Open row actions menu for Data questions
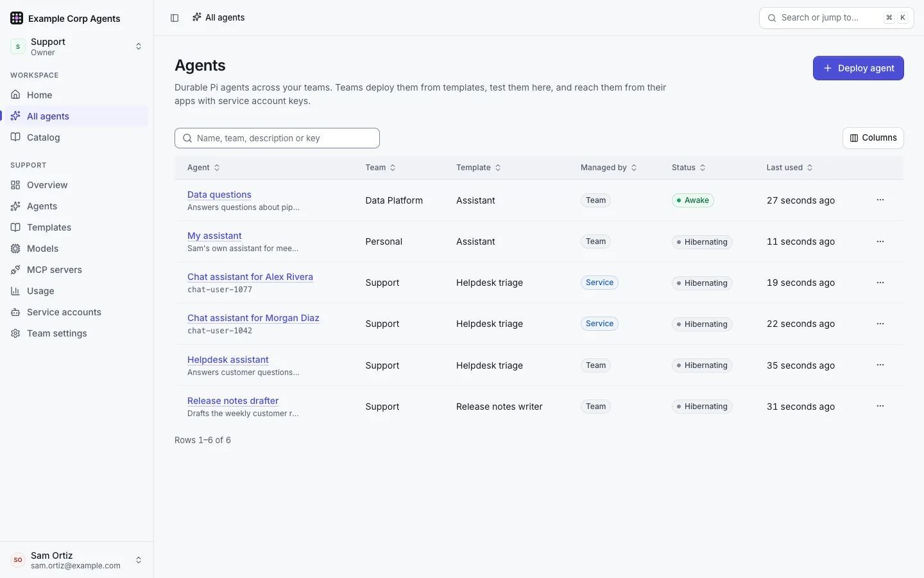The width and height of the screenshot is (924, 578). 880,200
